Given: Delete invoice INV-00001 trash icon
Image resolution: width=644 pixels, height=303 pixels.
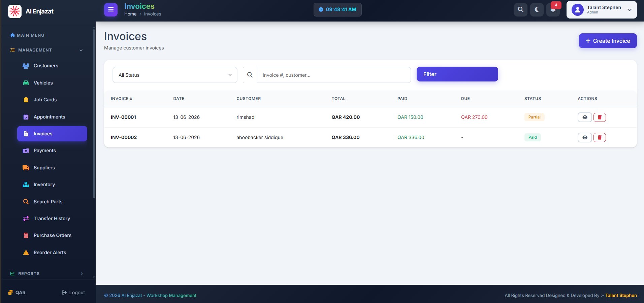Looking at the screenshot, I should click(600, 117).
